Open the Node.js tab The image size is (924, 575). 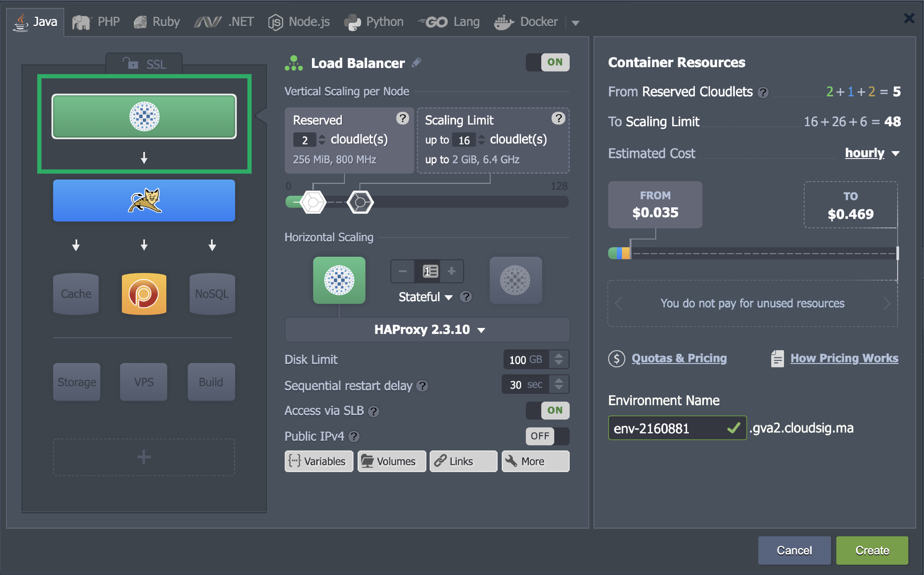coord(299,22)
